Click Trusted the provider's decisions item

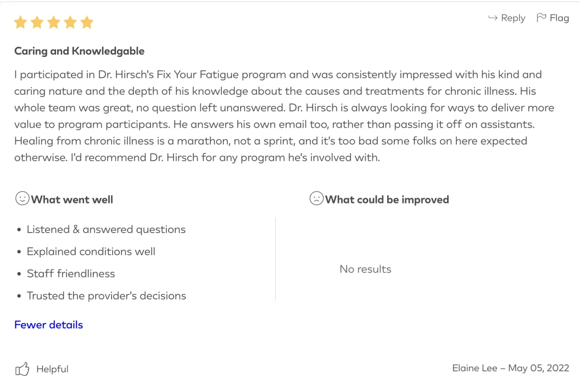(x=106, y=296)
